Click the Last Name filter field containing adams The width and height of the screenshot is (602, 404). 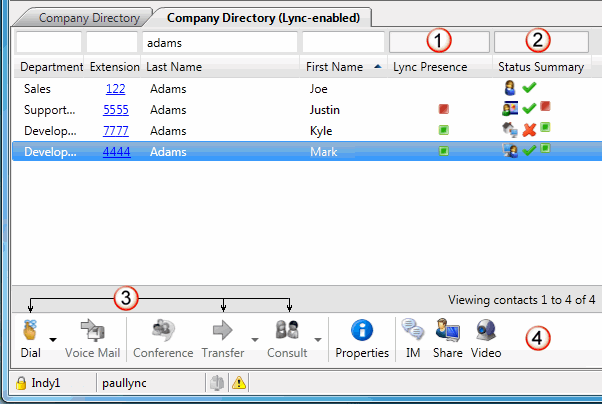(x=220, y=43)
